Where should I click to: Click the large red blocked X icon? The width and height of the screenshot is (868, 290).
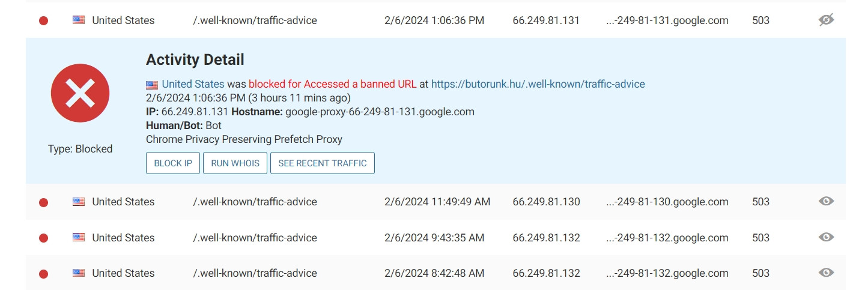pos(80,93)
